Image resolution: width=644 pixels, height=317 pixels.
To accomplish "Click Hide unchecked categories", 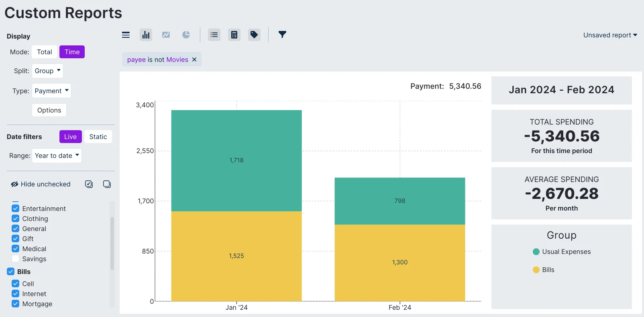I will [x=41, y=184].
